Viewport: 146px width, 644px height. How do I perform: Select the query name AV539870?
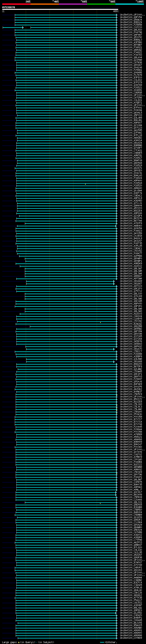point(8,8)
